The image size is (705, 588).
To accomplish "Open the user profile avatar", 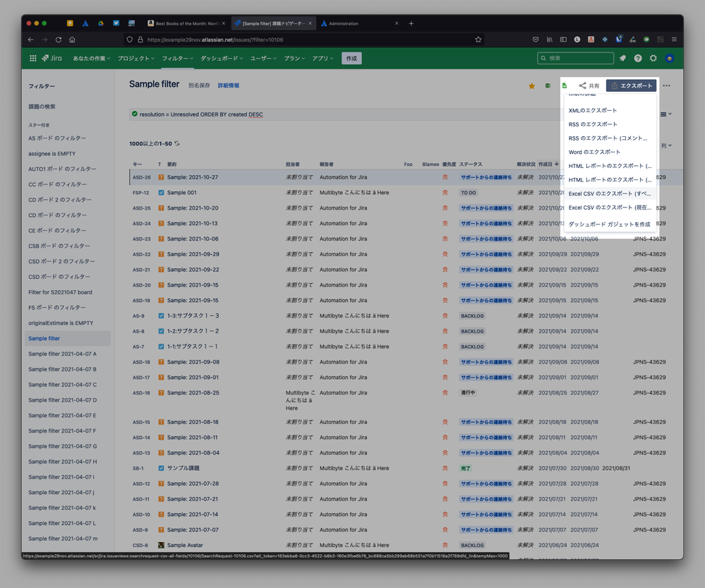I will click(x=670, y=58).
